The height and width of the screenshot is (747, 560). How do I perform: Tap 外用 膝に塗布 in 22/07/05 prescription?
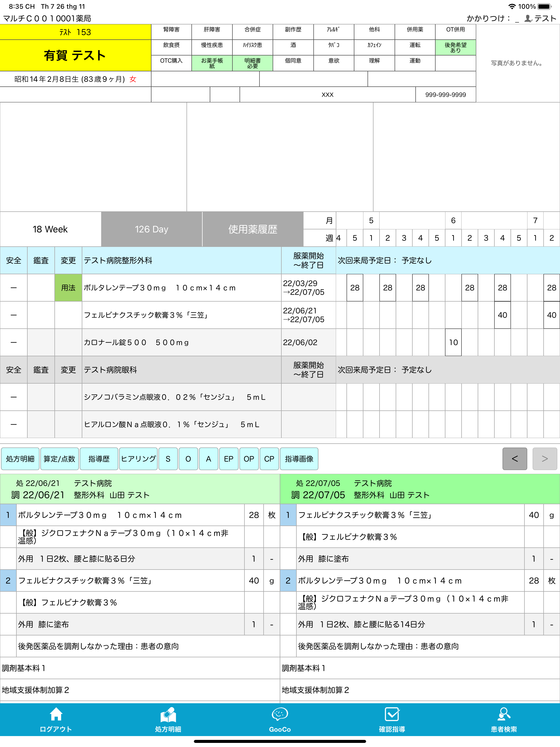(410, 559)
